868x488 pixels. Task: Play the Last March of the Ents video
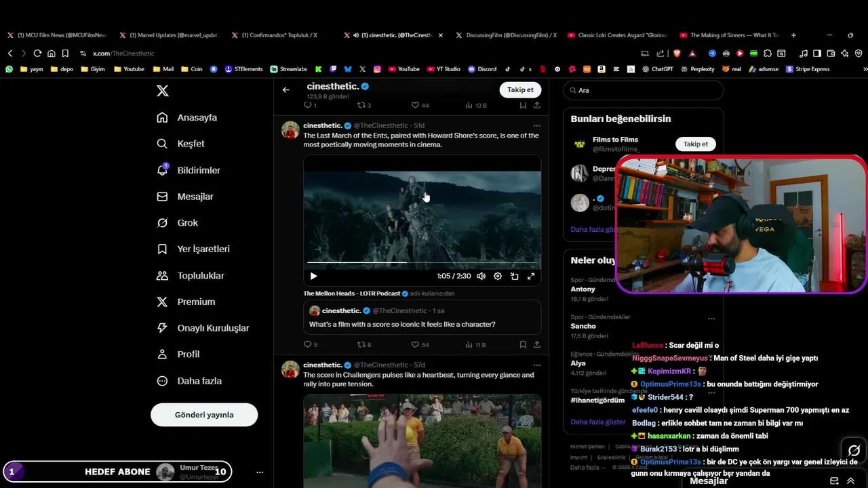[313, 276]
